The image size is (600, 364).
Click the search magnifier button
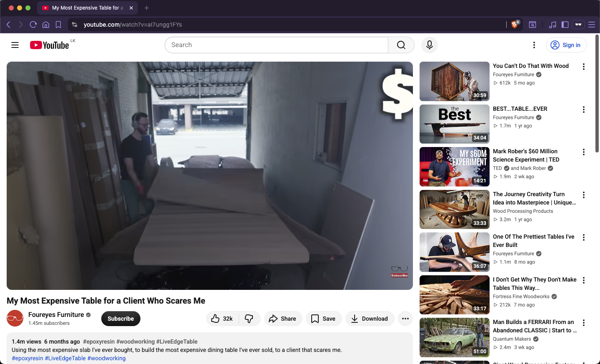click(401, 45)
